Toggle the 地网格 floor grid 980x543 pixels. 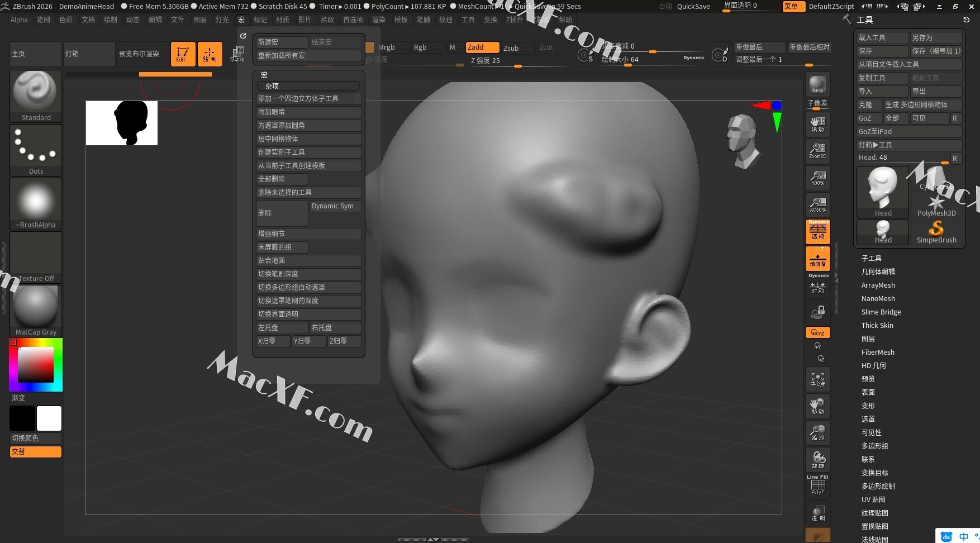(x=817, y=258)
